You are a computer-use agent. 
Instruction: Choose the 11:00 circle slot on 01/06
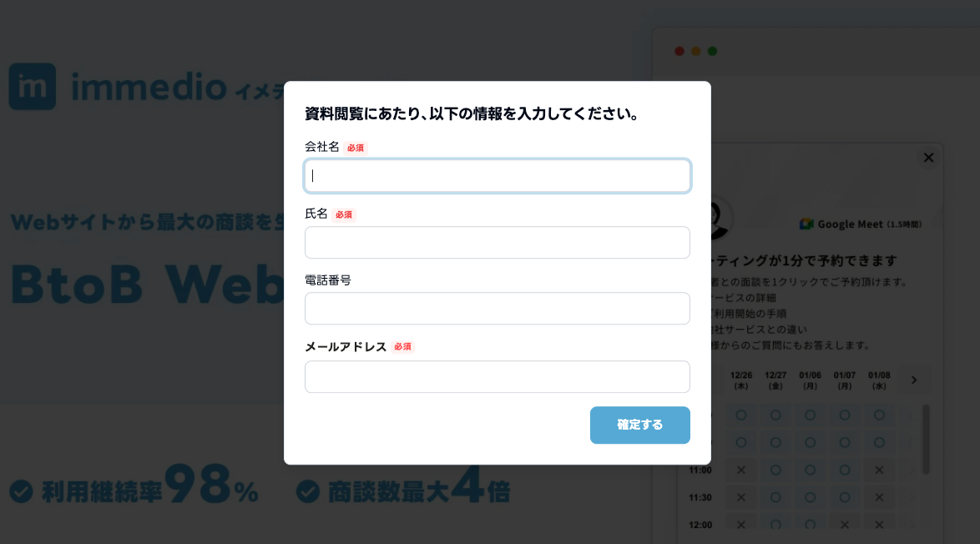click(810, 470)
